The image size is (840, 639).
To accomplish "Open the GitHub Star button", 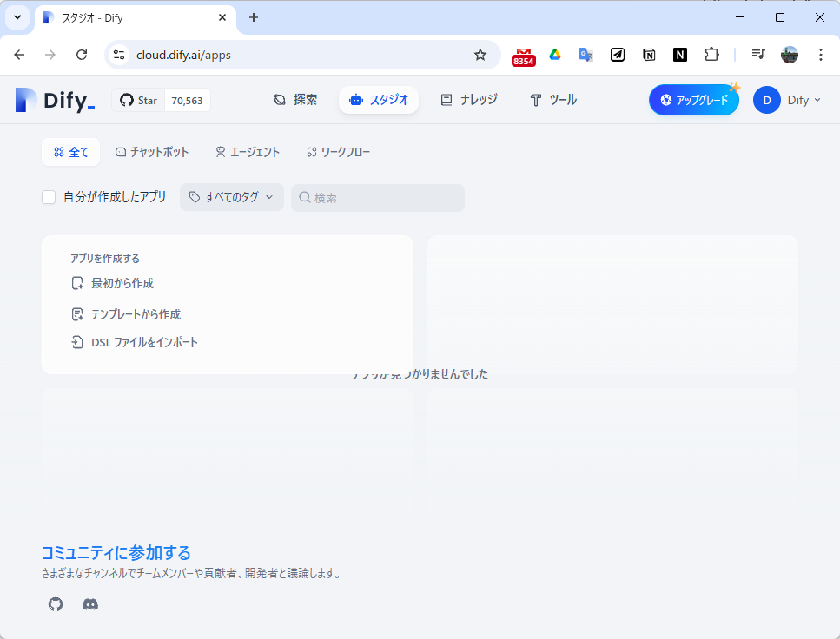I will point(139,100).
